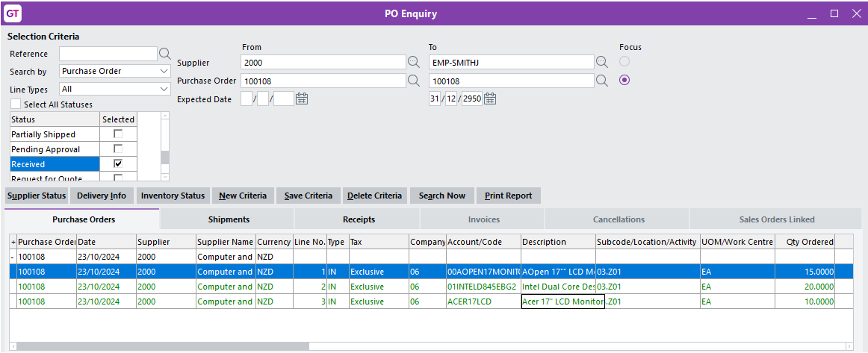The width and height of the screenshot is (868, 353).
Task: Switch to the Cancellations tab
Action: click(x=619, y=219)
